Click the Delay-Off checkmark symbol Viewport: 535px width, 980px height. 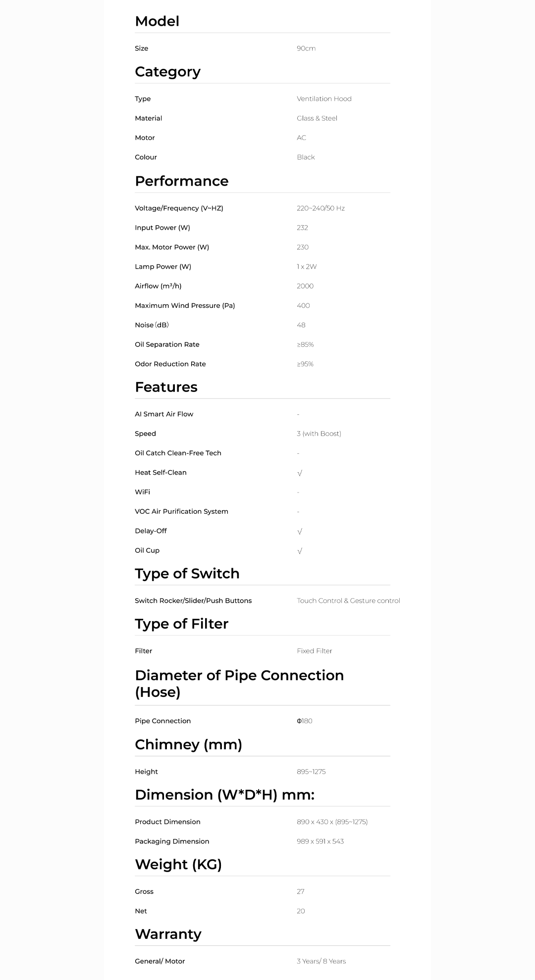click(300, 532)
